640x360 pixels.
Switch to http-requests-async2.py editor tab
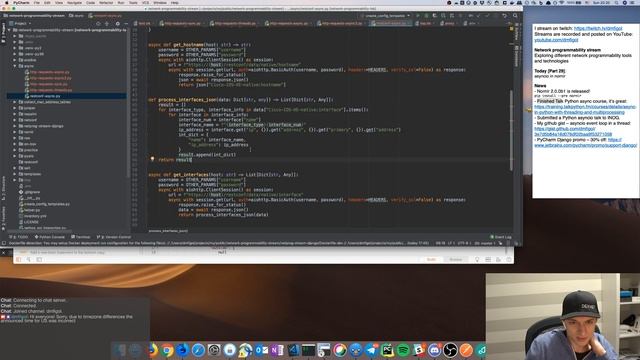[342, 24]
